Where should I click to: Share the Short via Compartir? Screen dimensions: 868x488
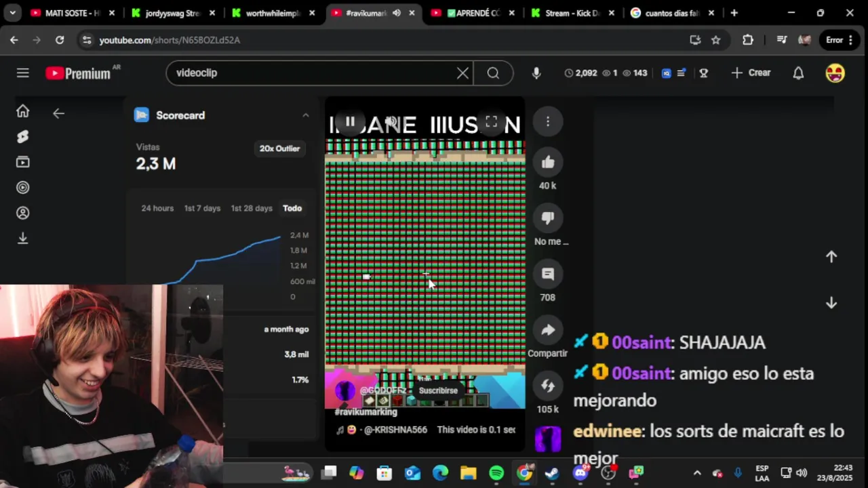(548, 330)
